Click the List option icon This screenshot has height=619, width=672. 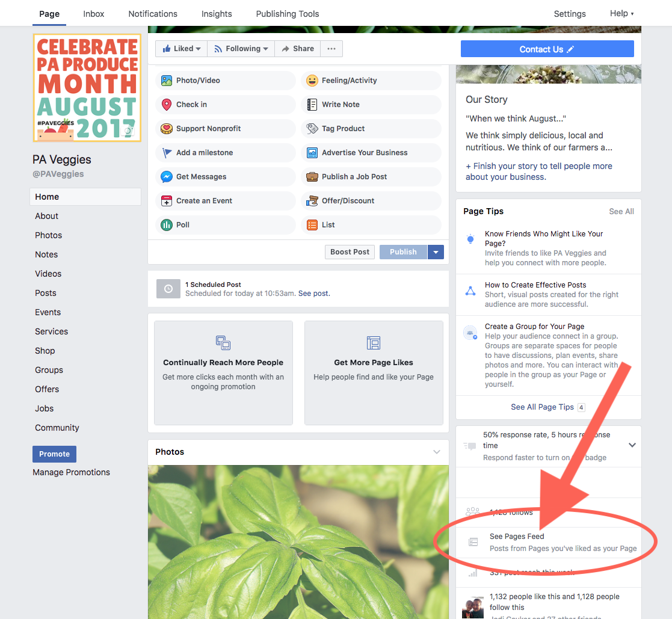coord(312,224)
